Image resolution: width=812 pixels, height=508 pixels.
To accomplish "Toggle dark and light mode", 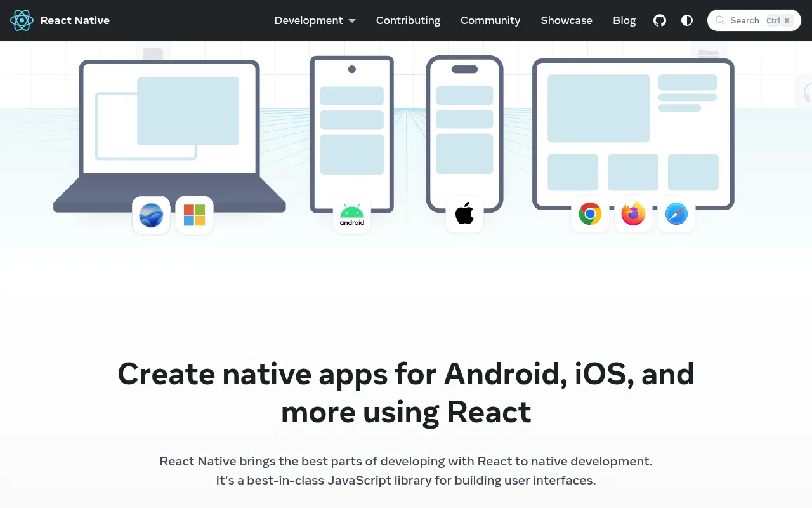I will [687, 20].
